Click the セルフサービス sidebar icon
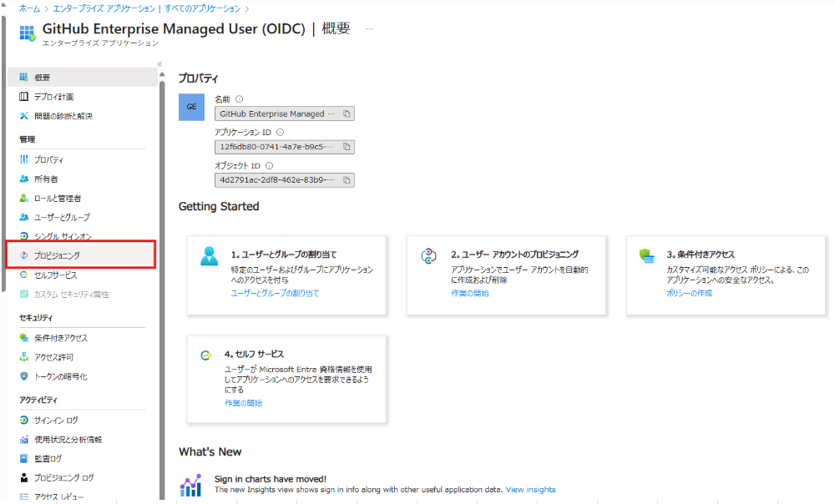Image resolution: width=835 pixels, height=504 pixels. tap(24, 275)
